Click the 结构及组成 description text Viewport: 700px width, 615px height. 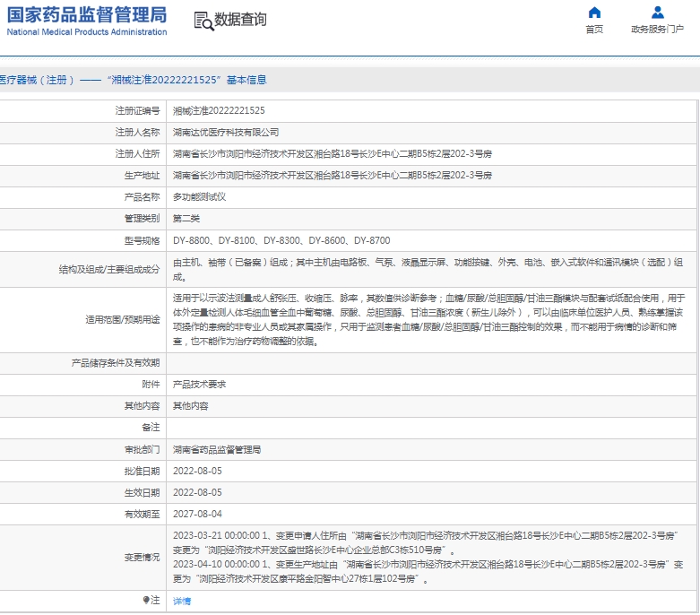coord(428,269)
